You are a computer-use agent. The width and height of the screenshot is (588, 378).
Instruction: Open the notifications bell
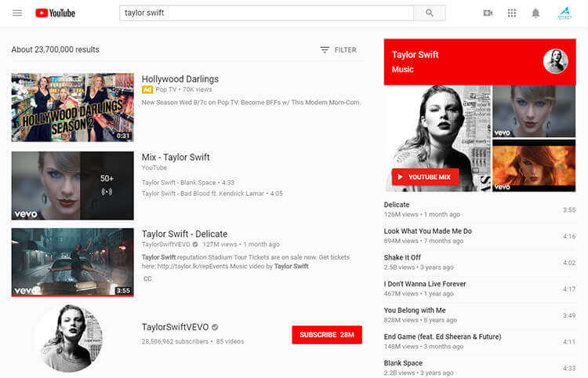coord(535,13)
